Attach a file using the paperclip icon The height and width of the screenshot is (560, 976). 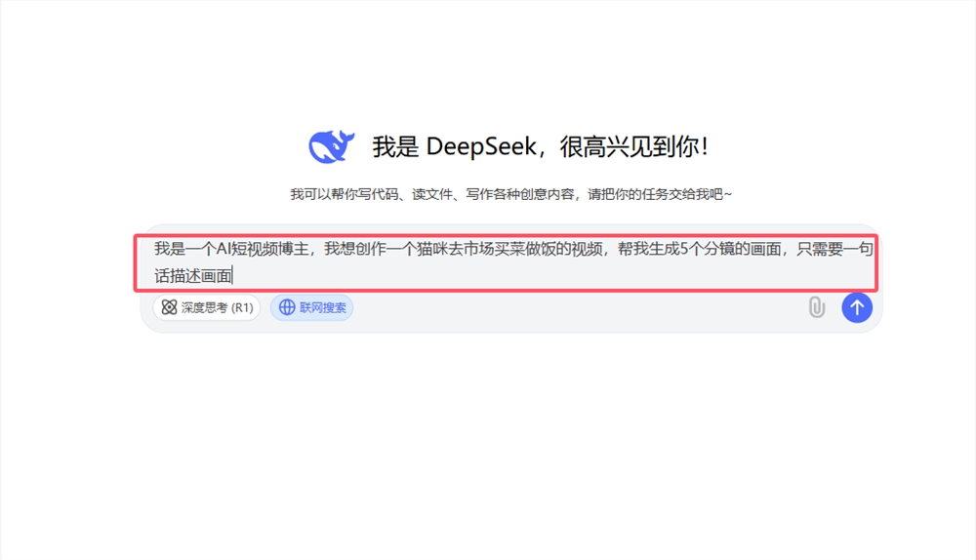pyautogui.click(x=817, y=307)
